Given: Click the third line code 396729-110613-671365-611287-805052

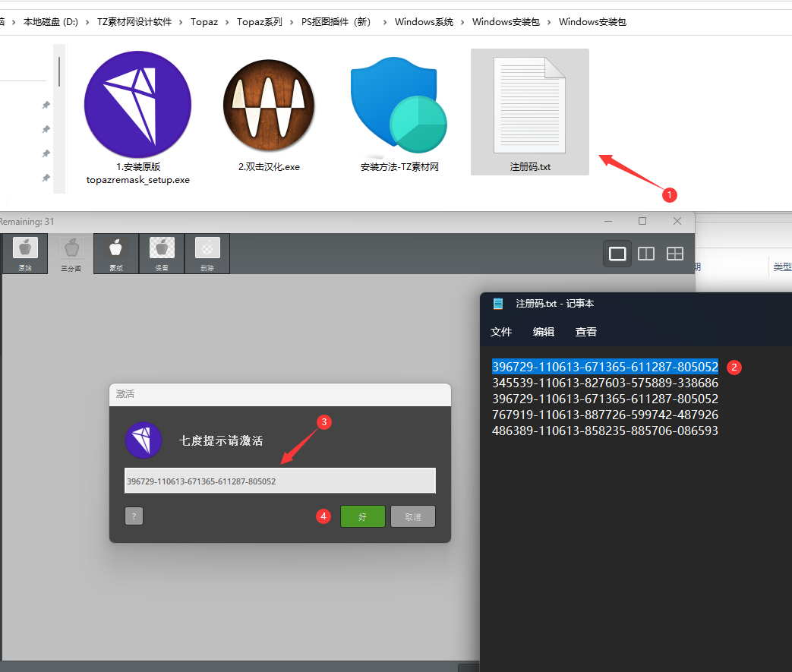Looking at the screenshot, I should click(x=605, y=399).
